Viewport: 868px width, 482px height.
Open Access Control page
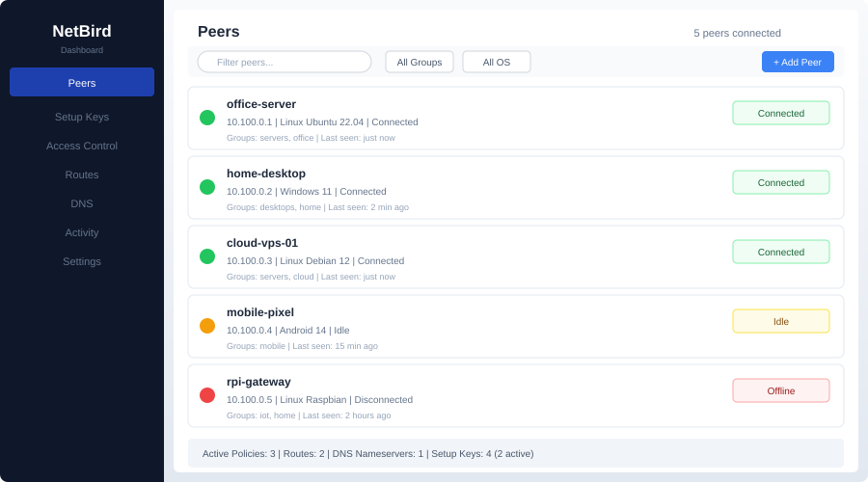[82, 146]
